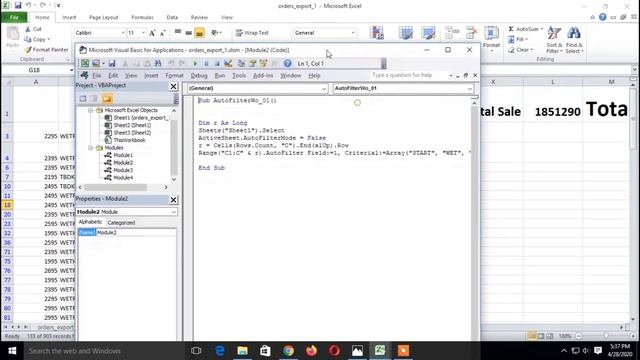The height and width of the screenshot is (360, 640).
Task: Click the blue Help question mark in VBA toolbar
Action: (287, 63)
